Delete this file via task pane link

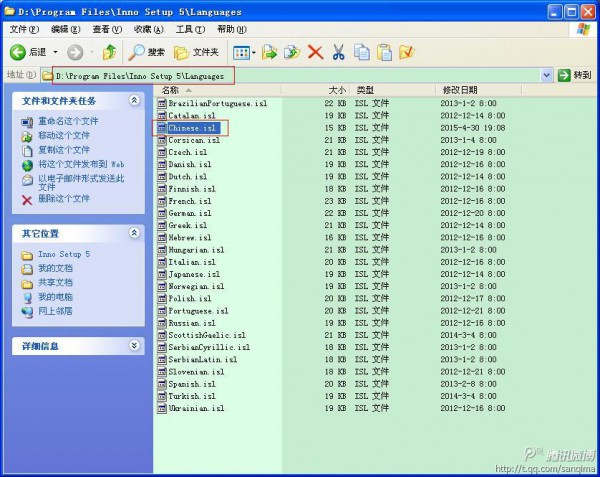(x=64, y=199)
